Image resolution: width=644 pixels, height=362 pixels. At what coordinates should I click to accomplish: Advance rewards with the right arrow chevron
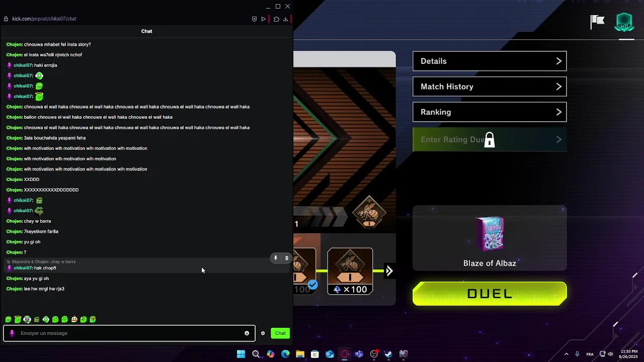(x=389, y=271)
